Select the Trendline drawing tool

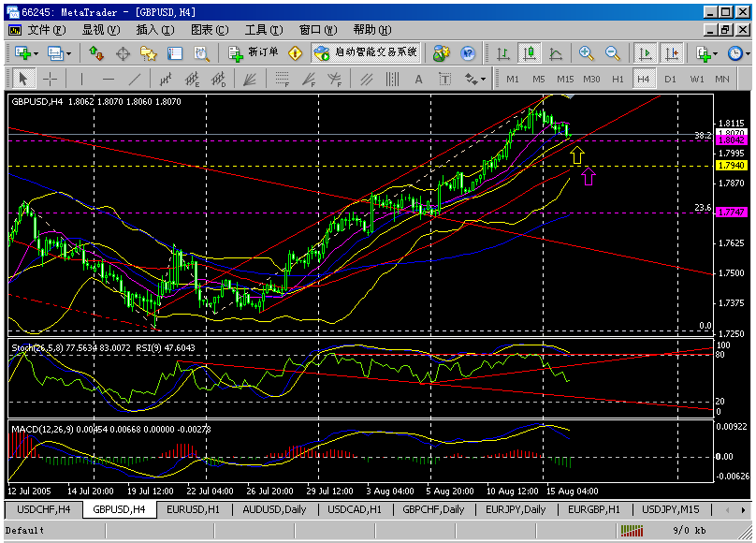(135, 79)
